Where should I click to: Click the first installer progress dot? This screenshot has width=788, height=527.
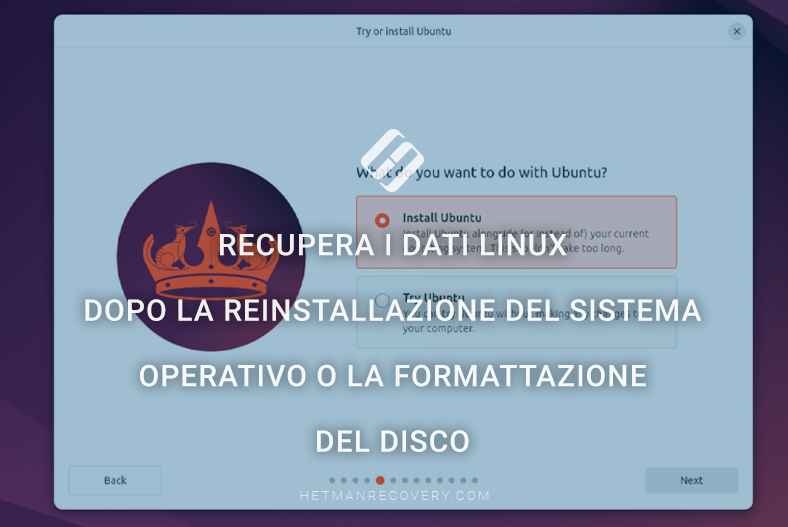point(332,480)
